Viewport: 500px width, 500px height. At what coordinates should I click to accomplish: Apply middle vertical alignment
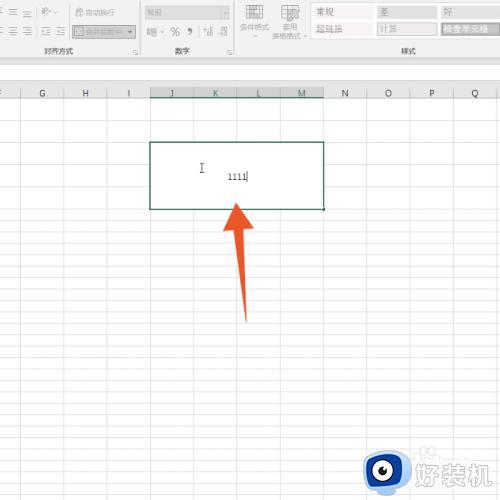pyautogui.click(x=13, y=12)
